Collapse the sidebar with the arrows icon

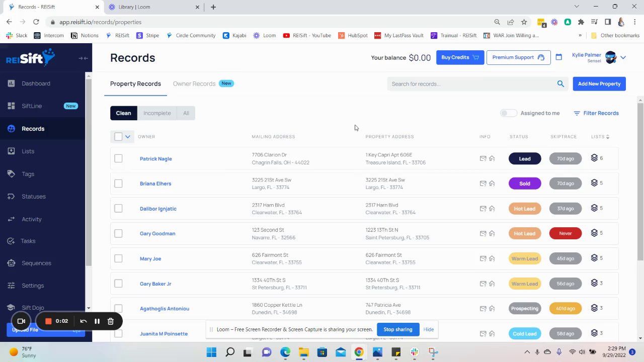pos(84,58)
